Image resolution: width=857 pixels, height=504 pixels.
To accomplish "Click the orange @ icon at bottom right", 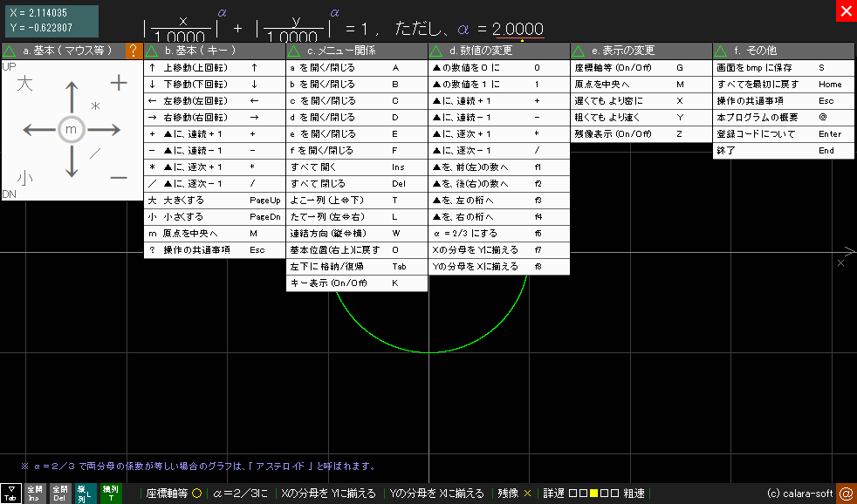I will pyautogui.click(x=846, y=494).
